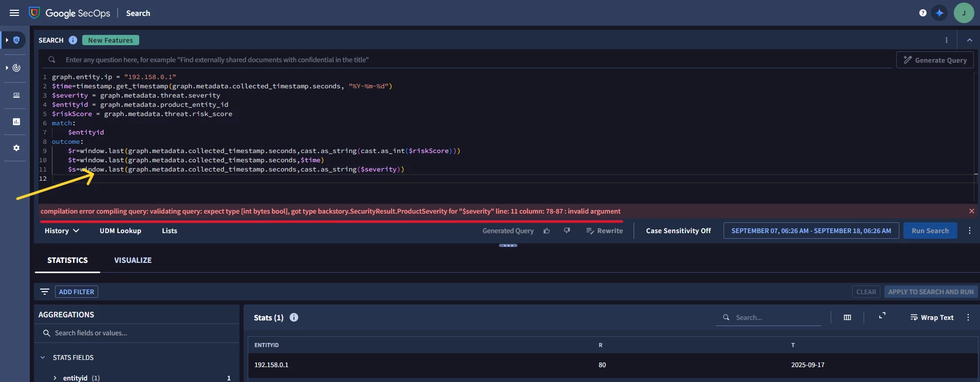The height and width of the screenshot is (382, 980).
Task: Open the dashboards chart sidebar icon
Action: [x=16, y=122]
